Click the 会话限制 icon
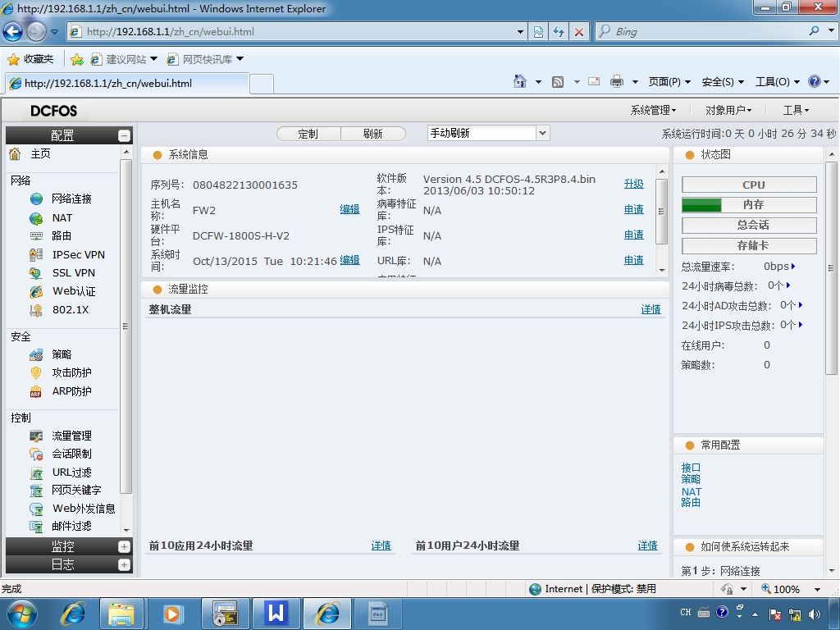This screenshot has height=630, width=840. [x=36, y=454]
